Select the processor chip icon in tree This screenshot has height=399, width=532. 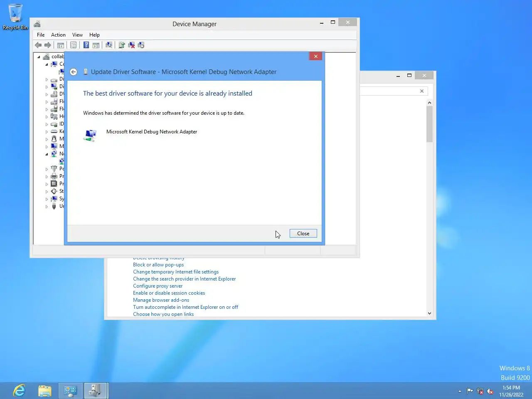[x=54, y=184]
